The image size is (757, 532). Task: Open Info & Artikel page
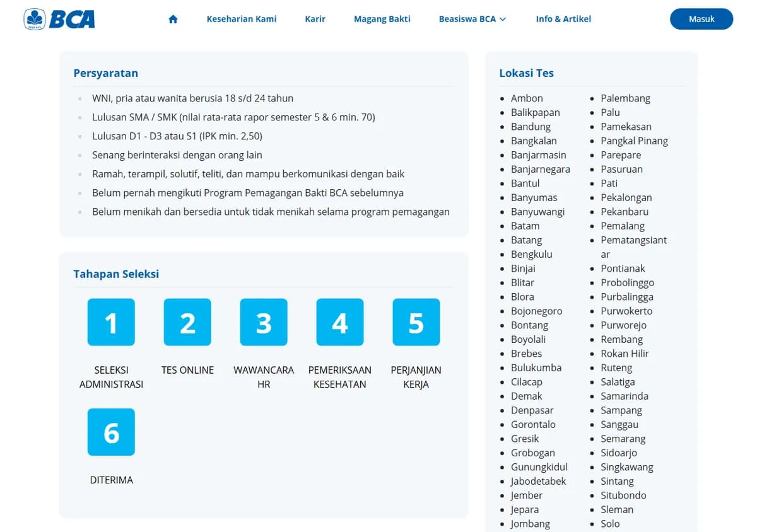pos(563,19)
